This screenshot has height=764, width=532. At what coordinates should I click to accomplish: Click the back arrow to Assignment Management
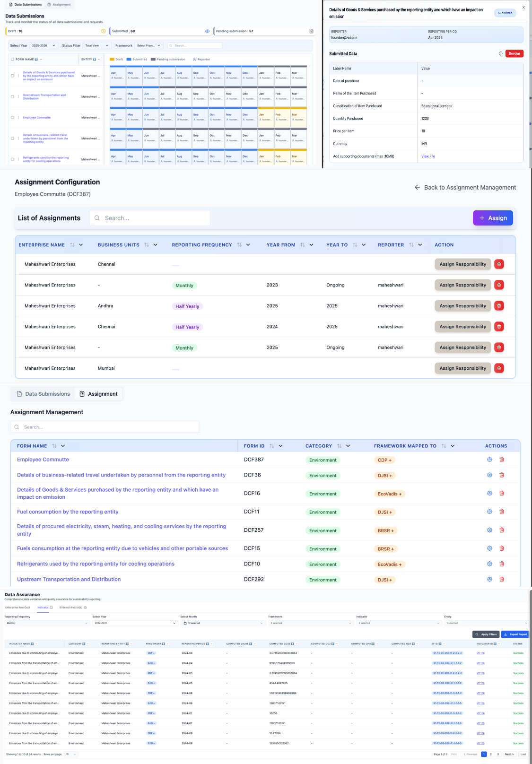coord(417,187)
